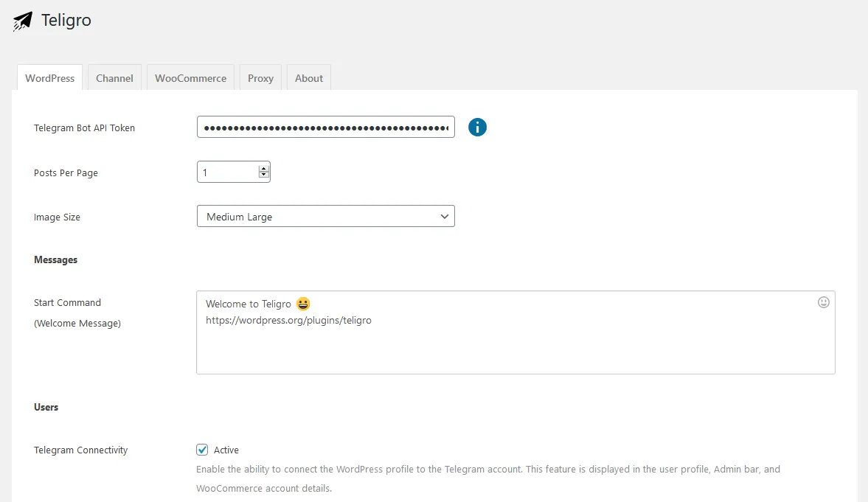Click the 'Image Size' label
Viewport: 868px width, 502px height.
[57, 217]
